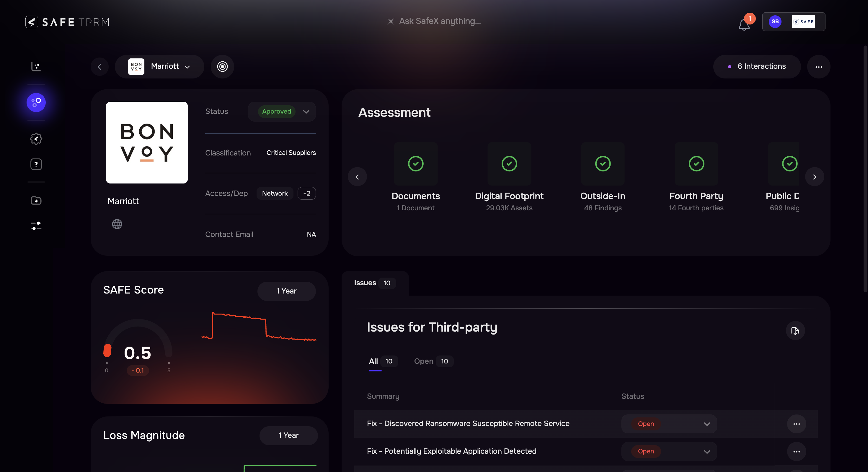Click the Critical Suppliers classification value
The image size is (868, 472).
pyautogui.click(x=291, y=153)
